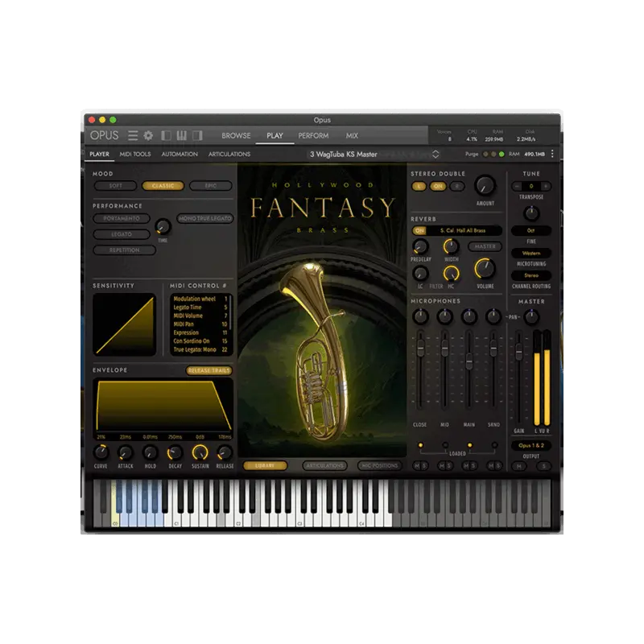Click the Reverb Volume knob
This screenshot has height=644, width=644.
click(485, 269)
